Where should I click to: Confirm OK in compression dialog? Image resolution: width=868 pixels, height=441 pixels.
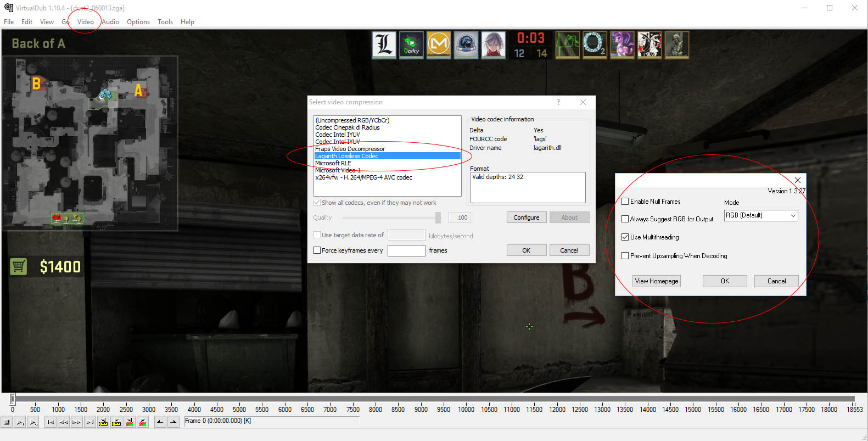point(527,250)
